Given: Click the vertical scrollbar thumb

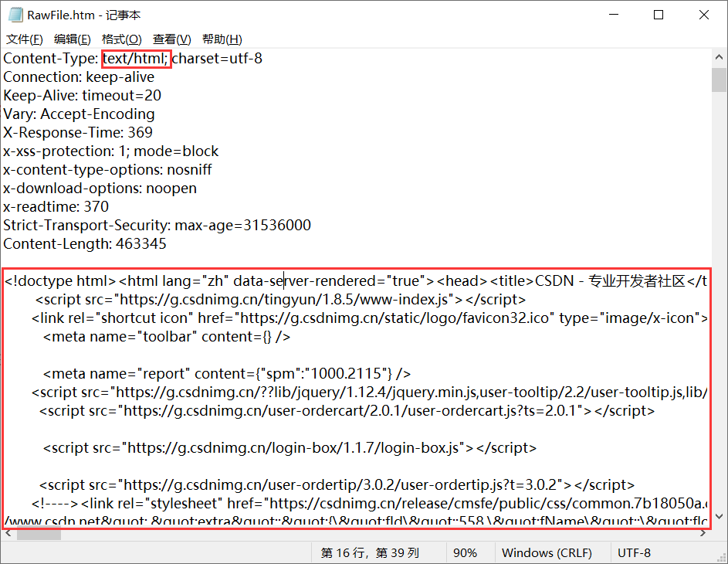Looking at the screenshot, I should (719, 80).
